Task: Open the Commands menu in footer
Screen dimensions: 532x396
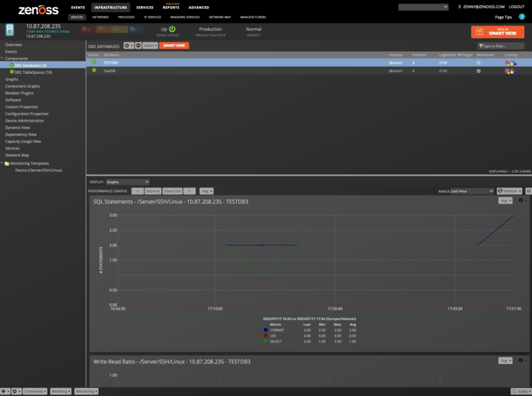Action: 35,391
